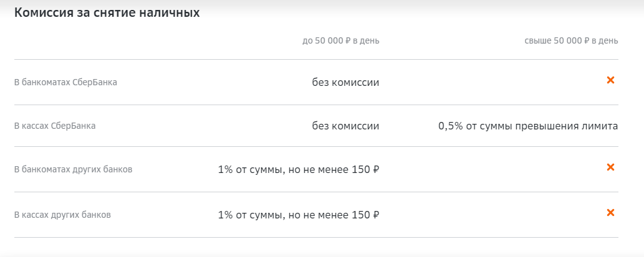Select the 'В кассах других банков' row label
644x257 pixels.
[62, 215]
